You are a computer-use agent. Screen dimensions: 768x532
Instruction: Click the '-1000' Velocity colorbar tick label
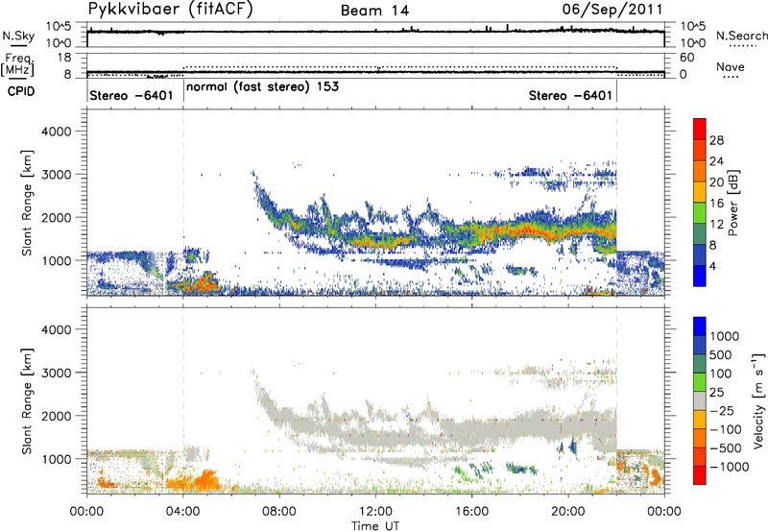(x=730, y=467)
